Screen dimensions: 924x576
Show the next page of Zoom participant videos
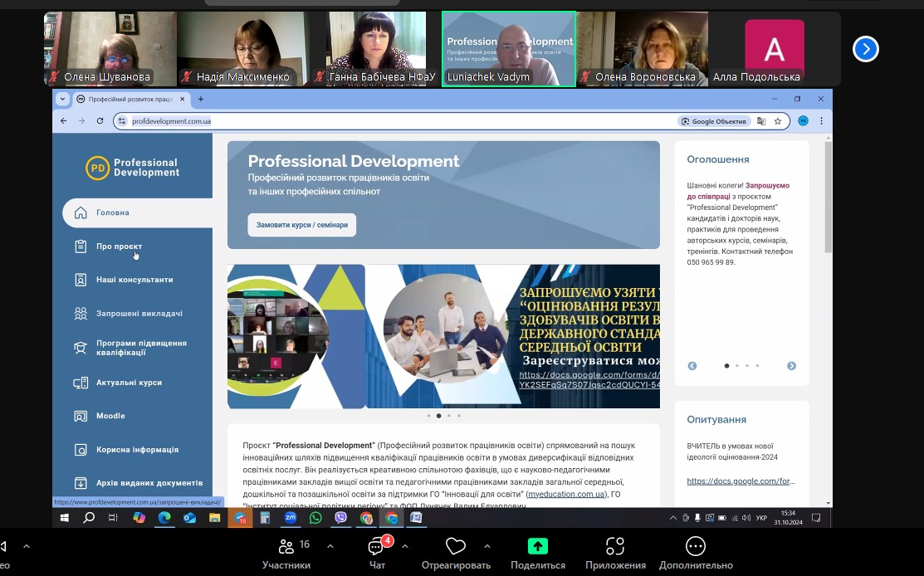pyautogui.click(x=866, y=49)
